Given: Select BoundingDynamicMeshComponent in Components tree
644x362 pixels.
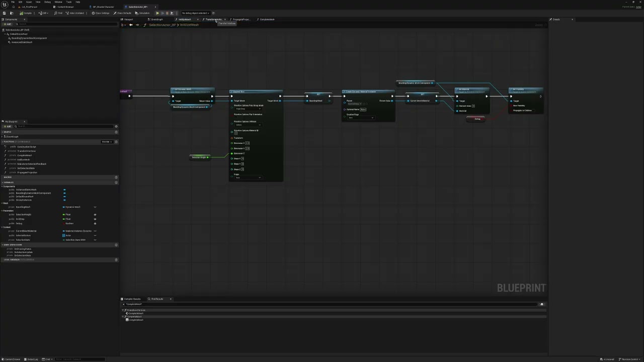Looking at the screenshot, I should [29, 38].
